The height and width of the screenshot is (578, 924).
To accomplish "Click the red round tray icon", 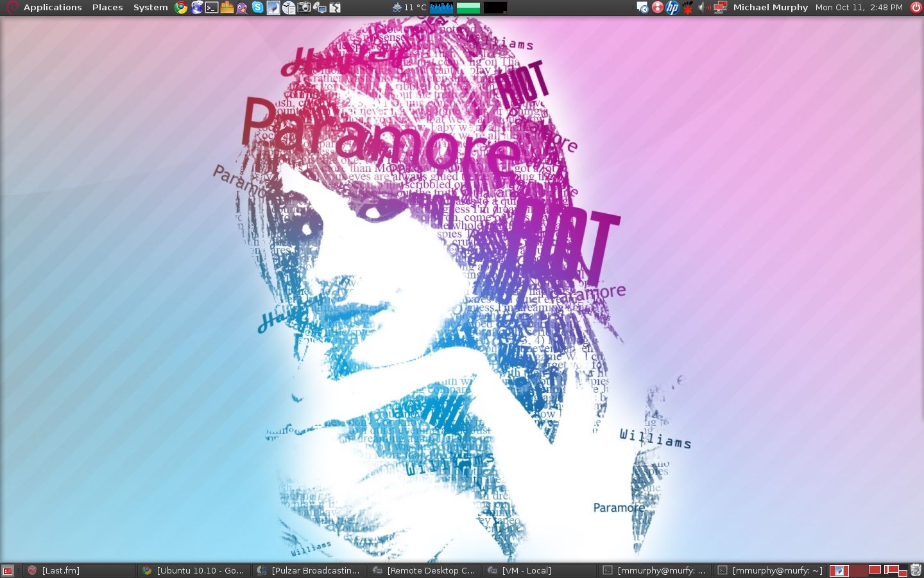I will point(658,8).
